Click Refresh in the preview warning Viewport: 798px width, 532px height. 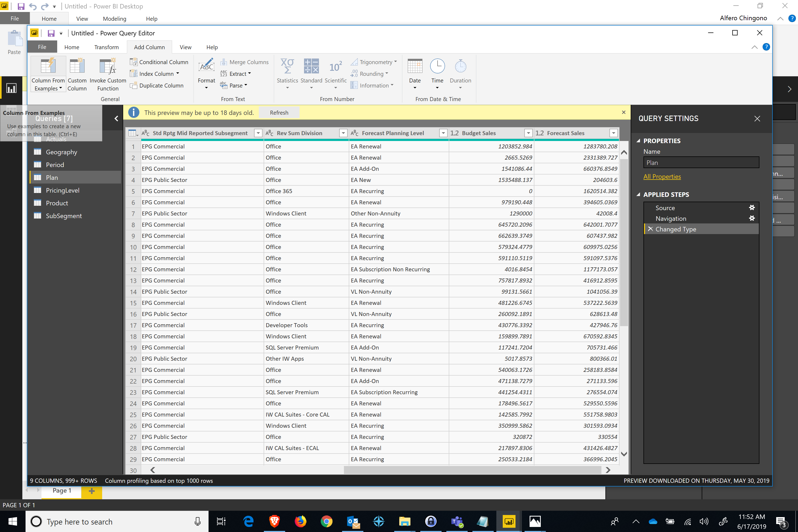tap(279, 113)
